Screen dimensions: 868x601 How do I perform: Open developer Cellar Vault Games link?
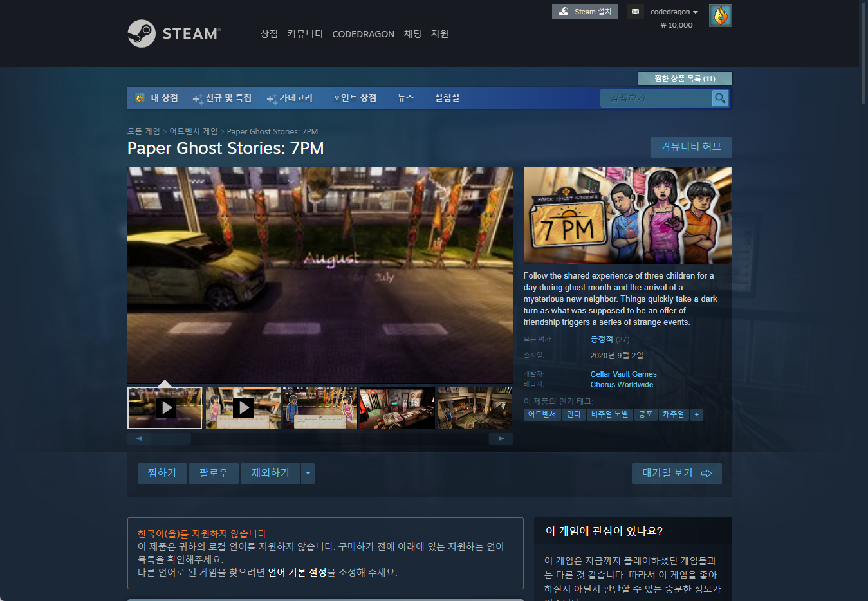coord(623,374)
